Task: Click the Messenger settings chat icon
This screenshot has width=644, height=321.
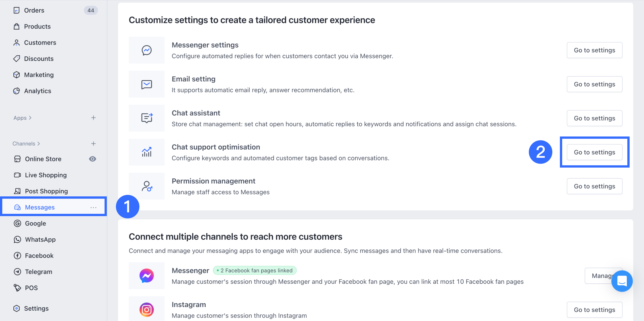Action: 146,50
